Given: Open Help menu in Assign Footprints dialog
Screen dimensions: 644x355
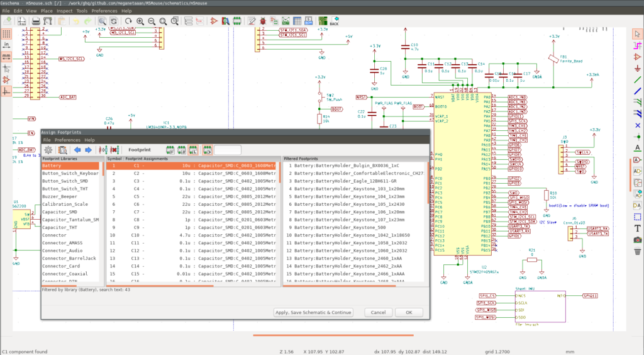Looking at the screenshot, I should click(89, 140).
